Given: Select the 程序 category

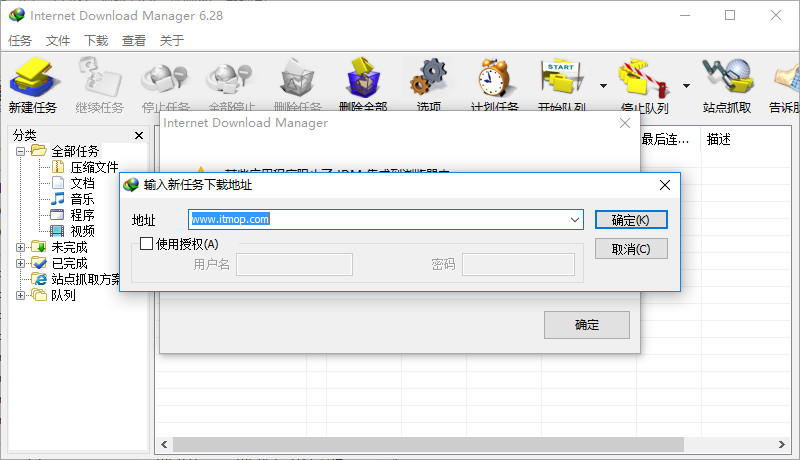Looking at the screenshot, I should point(82,215).
